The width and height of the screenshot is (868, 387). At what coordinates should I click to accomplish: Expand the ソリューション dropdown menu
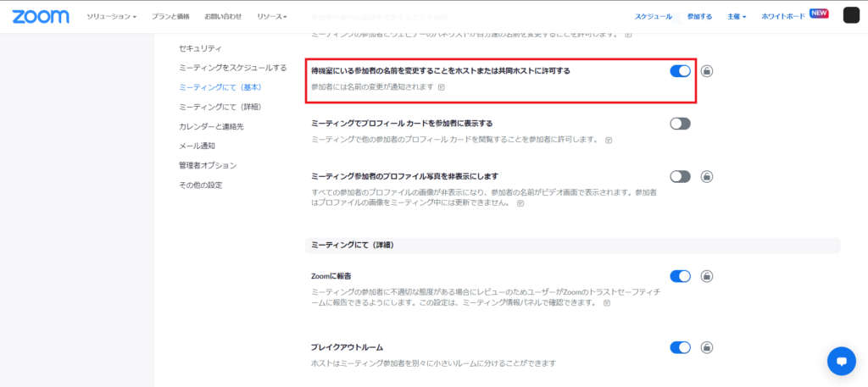110,16
